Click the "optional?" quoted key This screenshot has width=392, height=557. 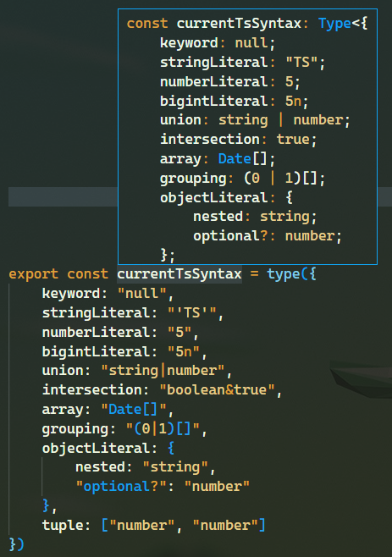click(x=121, y=487)
